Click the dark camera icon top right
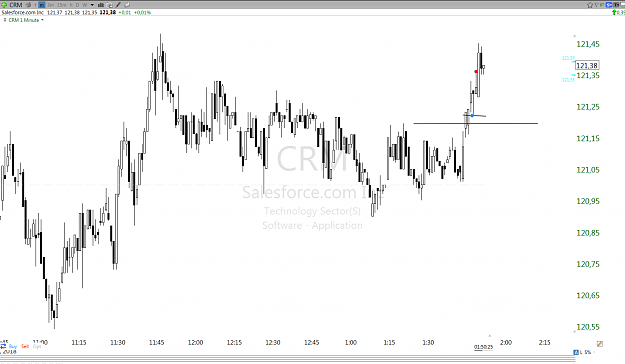Screen dimensions: 625x364 click(x=616, y=5)
